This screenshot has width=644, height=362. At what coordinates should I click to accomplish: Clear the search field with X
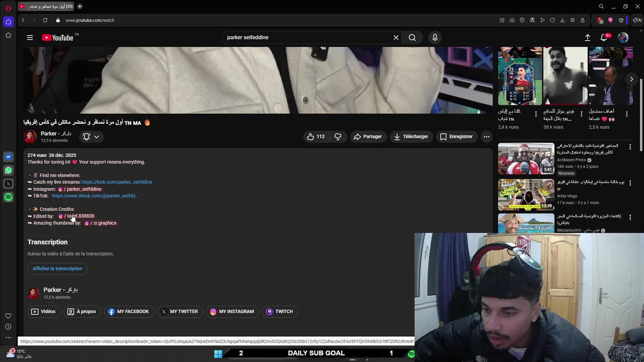coord(396,38)
